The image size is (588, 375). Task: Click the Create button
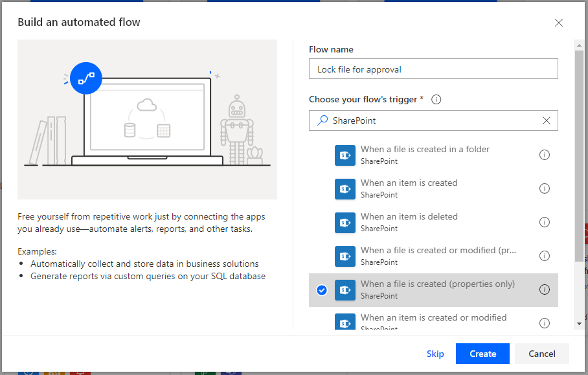[x=482, y=354]
